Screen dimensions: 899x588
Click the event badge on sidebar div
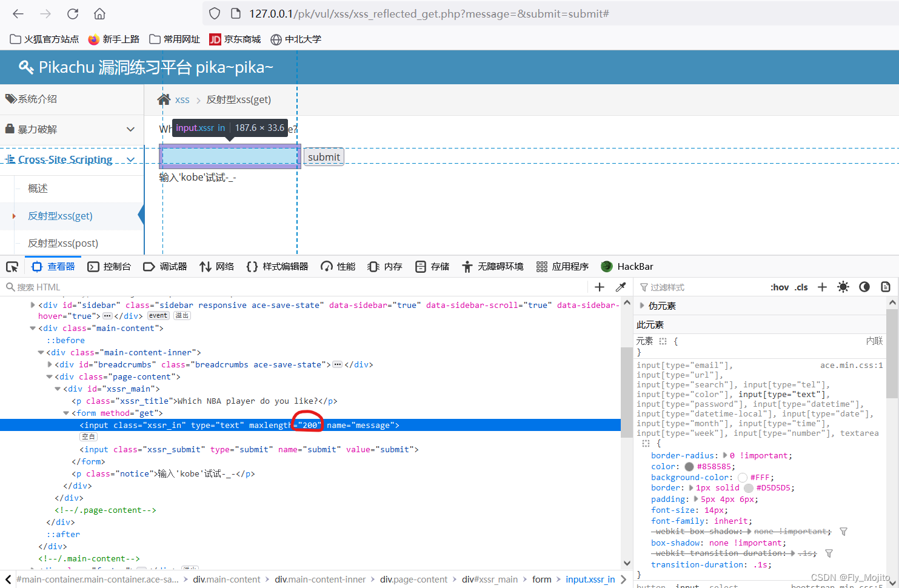coord(158,316)
